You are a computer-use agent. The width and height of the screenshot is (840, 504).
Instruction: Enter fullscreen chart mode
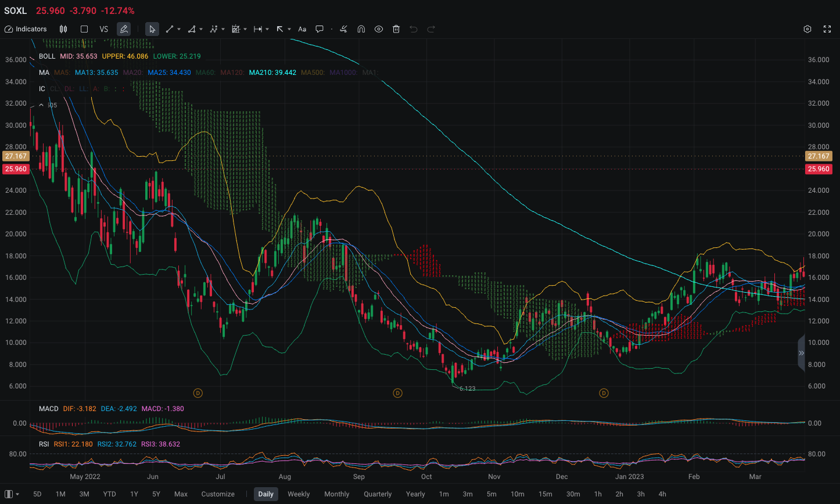[827, 29]
